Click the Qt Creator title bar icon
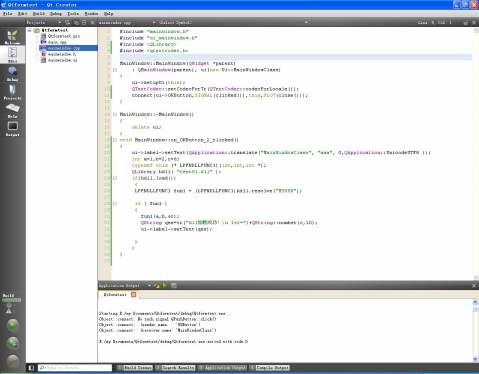Viewport: 479px width, 374px height. tap(4, 5)
